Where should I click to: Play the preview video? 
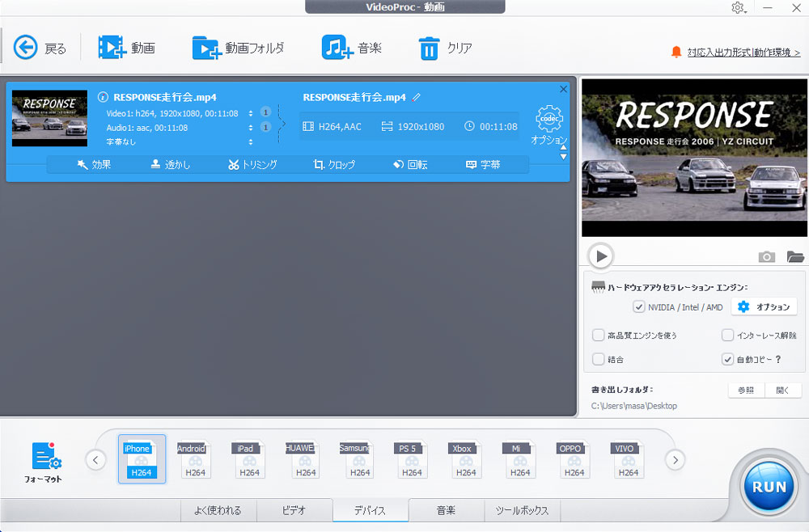pos(601,255)
